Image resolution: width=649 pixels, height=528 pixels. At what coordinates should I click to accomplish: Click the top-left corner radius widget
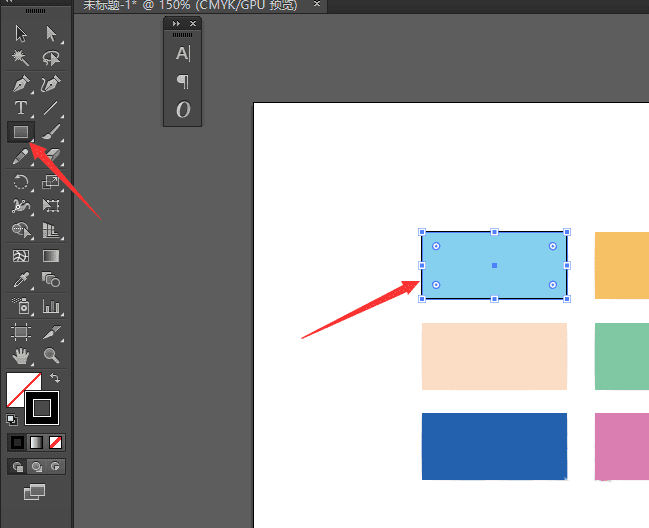436,246
